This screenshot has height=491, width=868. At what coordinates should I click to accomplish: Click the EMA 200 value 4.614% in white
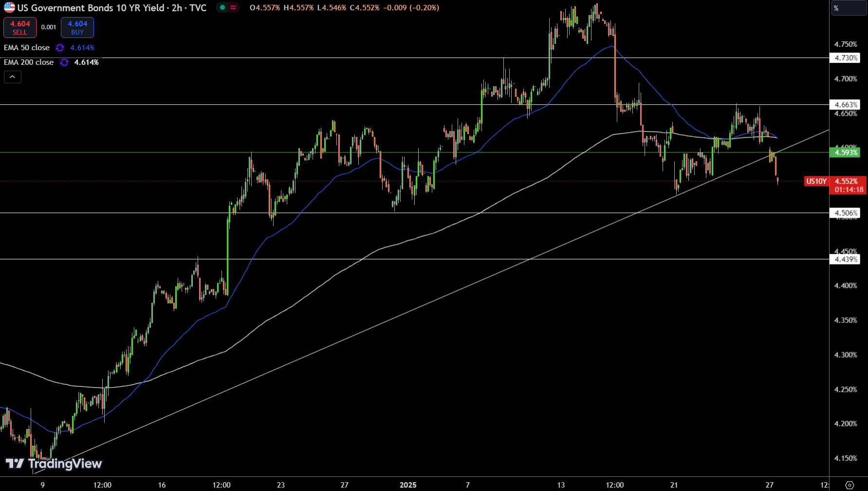coord(86,62)
